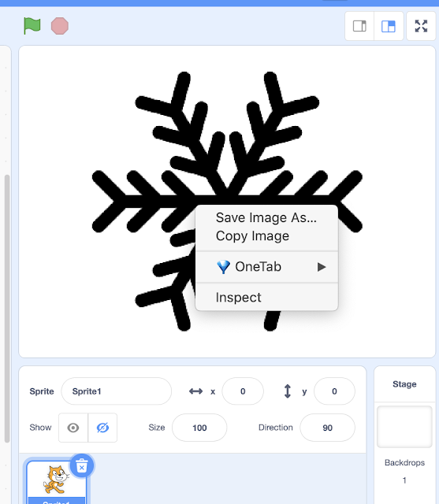The width and height of the screenshot is (439, 504).
Task: Click the green flag to start
Action: (32, 26)
